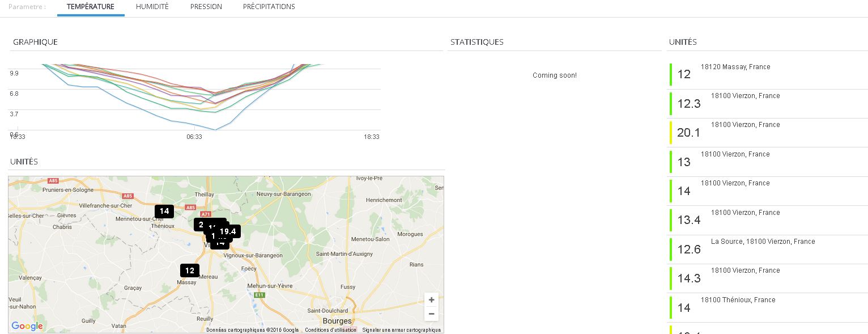This screenshot has height=334, width=868.
Task: Show the Précipitations parameter tab
Action: tap(269, 7)
